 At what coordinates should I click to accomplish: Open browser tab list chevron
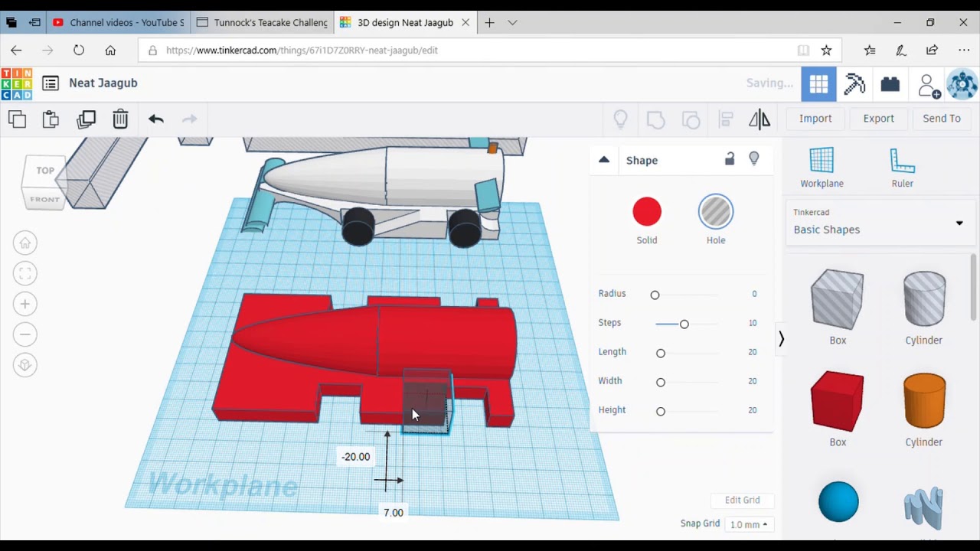click(512, 23)
